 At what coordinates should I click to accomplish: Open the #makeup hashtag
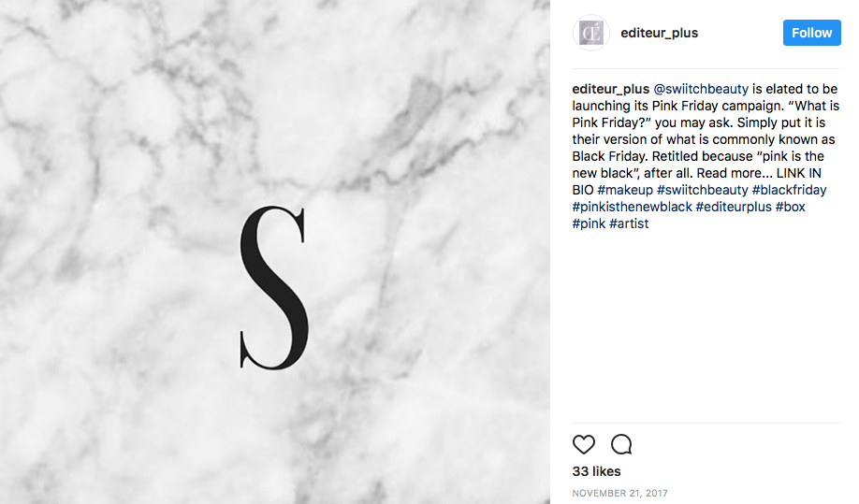625,190
